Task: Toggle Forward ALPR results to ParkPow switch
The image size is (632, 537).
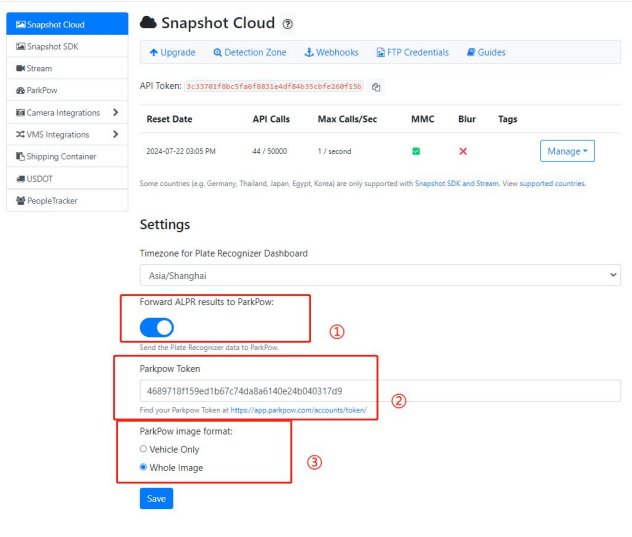Action: point(157,327)
